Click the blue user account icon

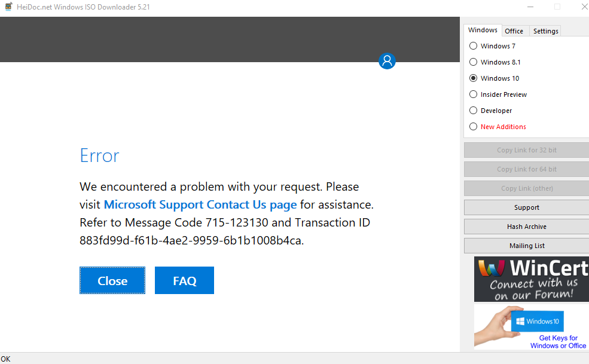pos(387,60)
